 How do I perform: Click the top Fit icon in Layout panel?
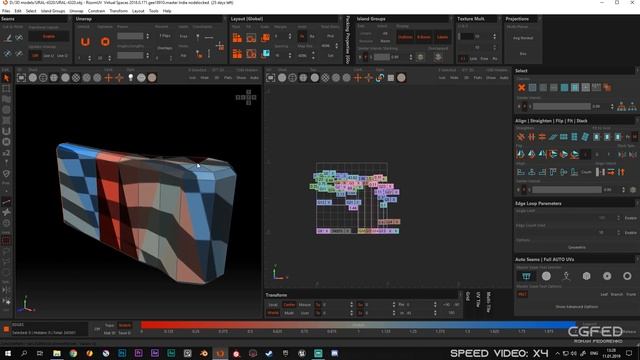coord(251,38)
